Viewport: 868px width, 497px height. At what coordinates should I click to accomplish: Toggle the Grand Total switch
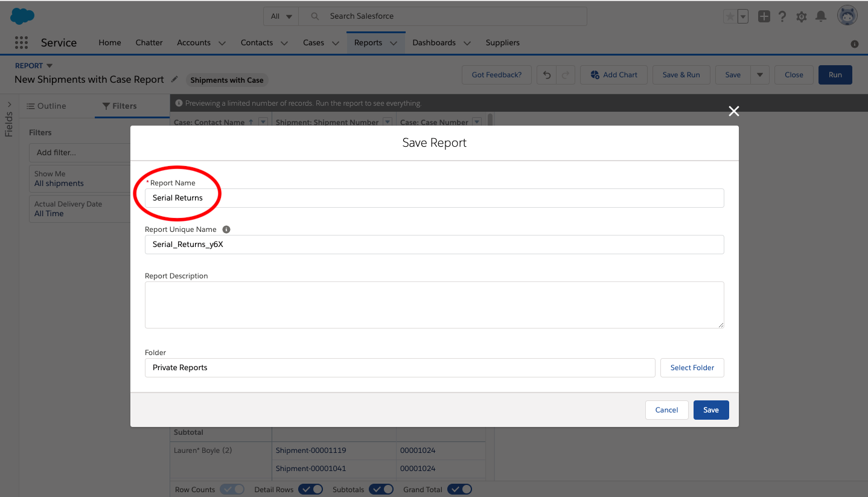(459, 489)
